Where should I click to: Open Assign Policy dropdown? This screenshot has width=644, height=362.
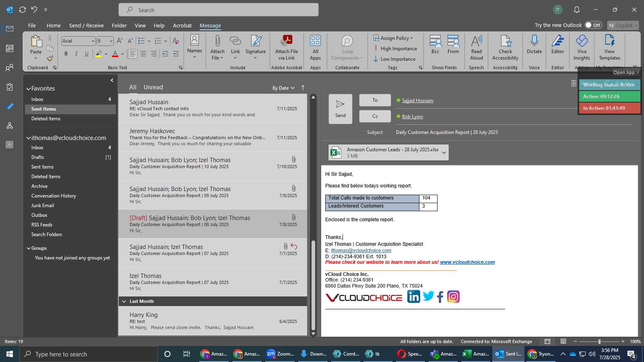tap(393, 38)
